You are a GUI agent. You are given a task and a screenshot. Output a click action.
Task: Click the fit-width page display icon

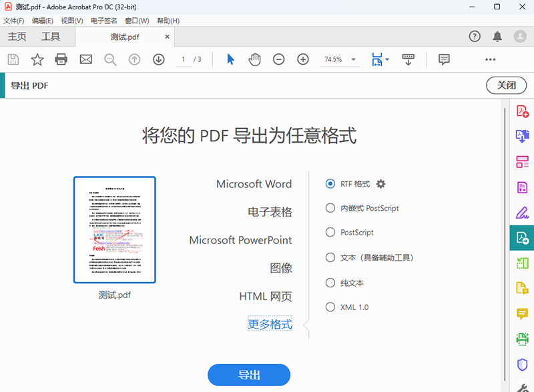[377, 59]
